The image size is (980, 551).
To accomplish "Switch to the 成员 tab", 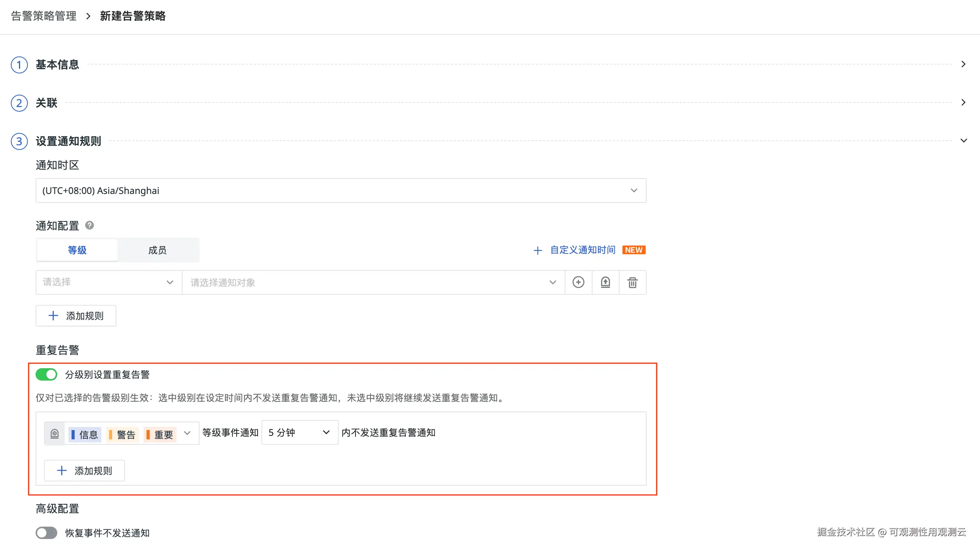I will coord(157,250).
